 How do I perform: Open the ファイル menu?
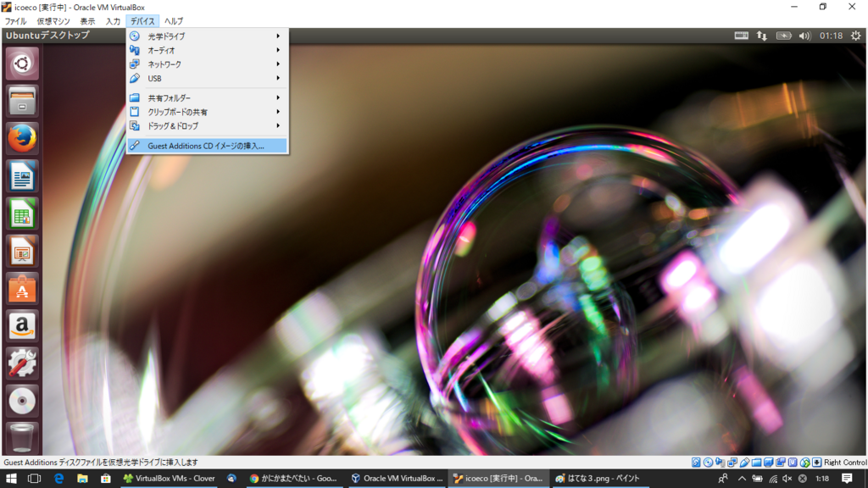(x=15, y=21)
